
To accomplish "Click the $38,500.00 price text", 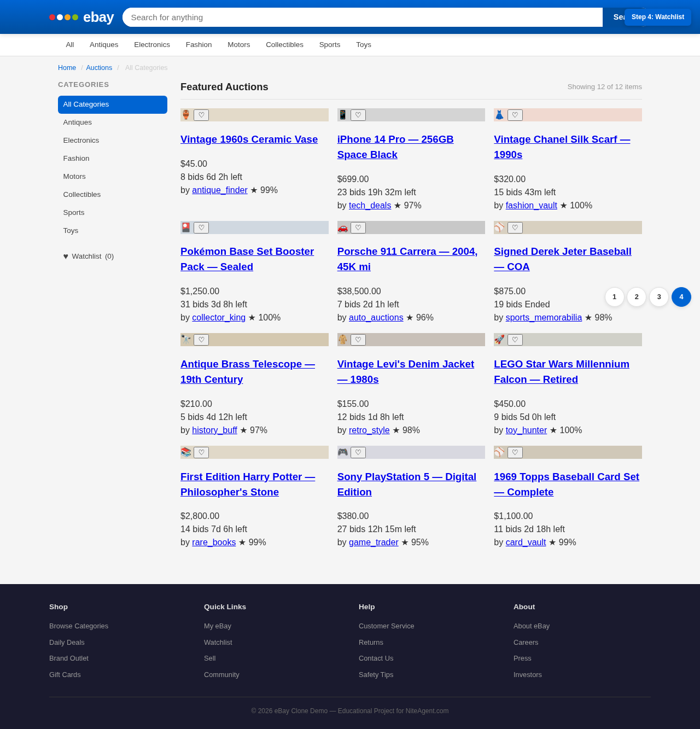I will coord(359,291).
